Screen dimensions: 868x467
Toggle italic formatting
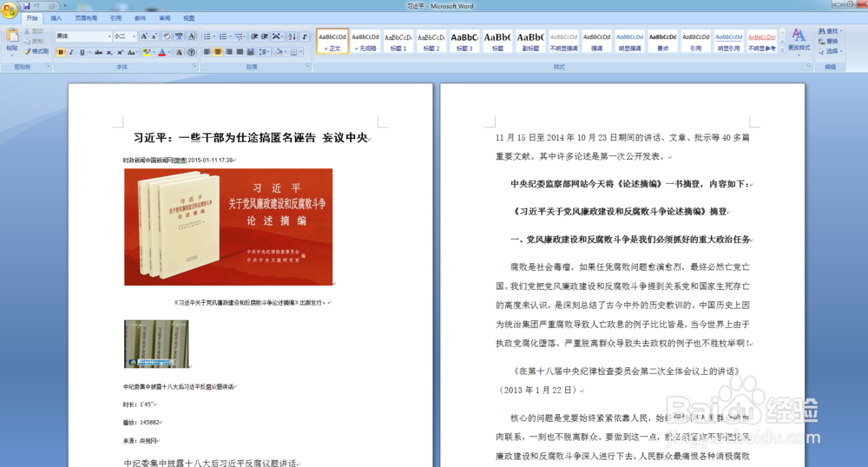pos(71,53)
